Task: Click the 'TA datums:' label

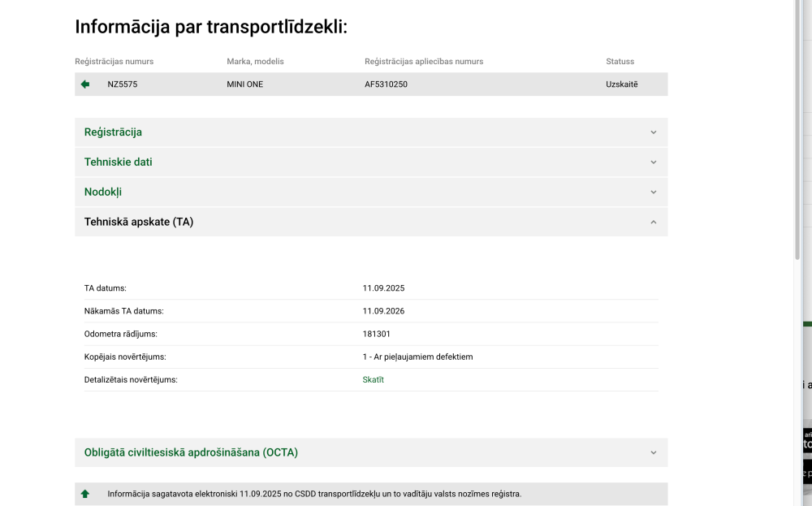Action: pos(105,288)
